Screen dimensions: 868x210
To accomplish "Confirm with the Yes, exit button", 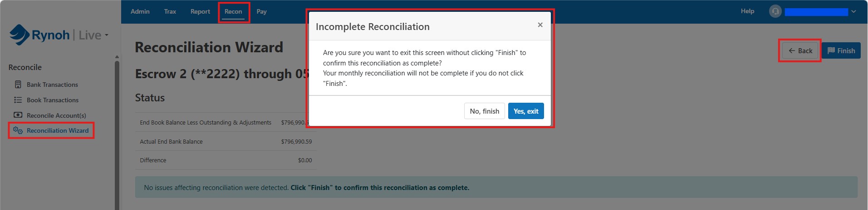I will (x=526, y=111).
